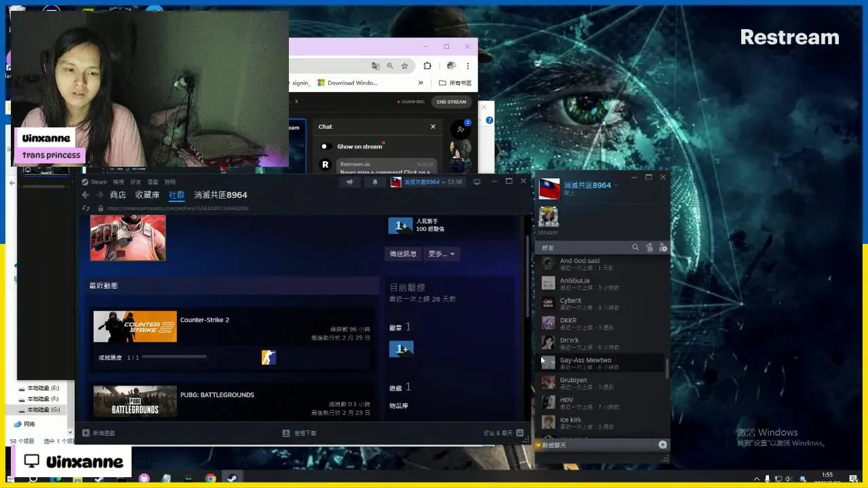Open the invite guests icon with badge 2

coord(461,129)
